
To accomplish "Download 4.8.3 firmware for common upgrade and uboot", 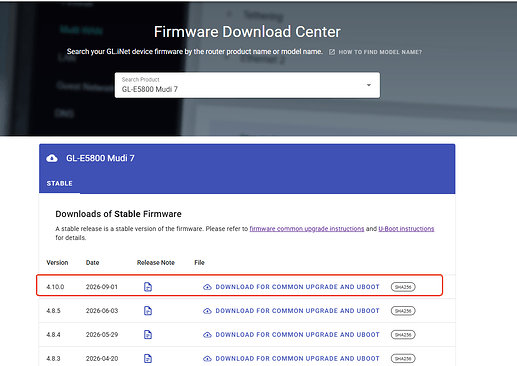I will (297, 359).
